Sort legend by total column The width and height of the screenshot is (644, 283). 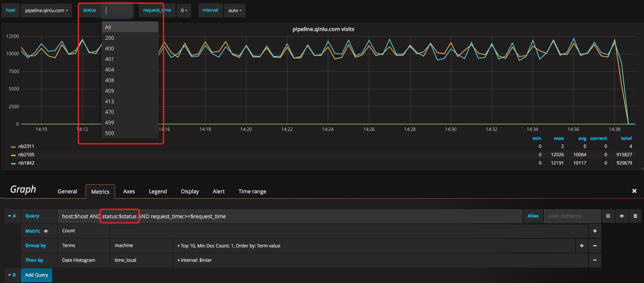pos(627,138)
